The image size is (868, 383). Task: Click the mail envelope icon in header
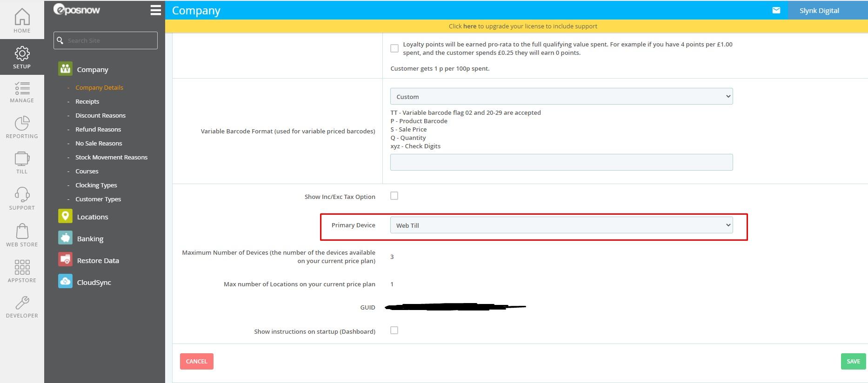click(x=776, y=10)
